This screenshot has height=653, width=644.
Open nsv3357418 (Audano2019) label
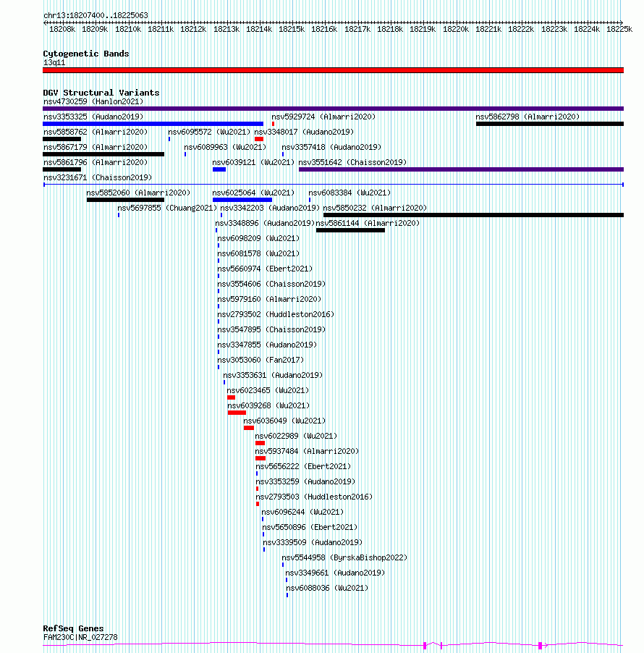[x=332, y=148]
